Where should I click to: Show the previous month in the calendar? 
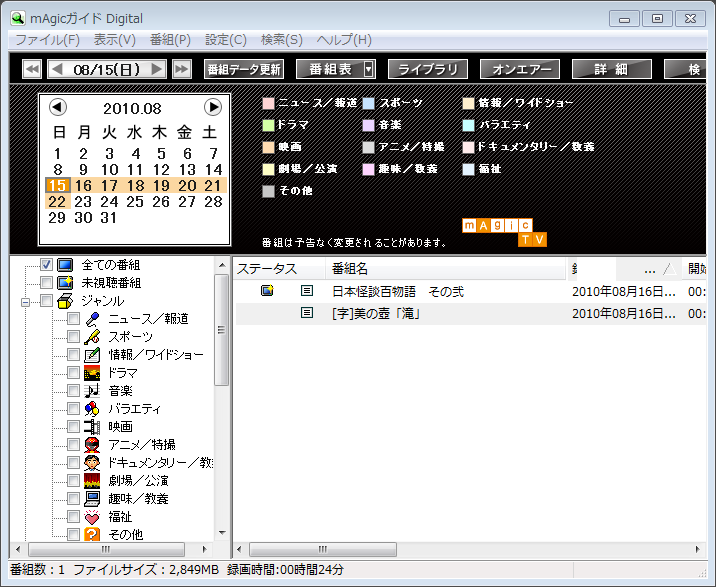tap(58, 107)
